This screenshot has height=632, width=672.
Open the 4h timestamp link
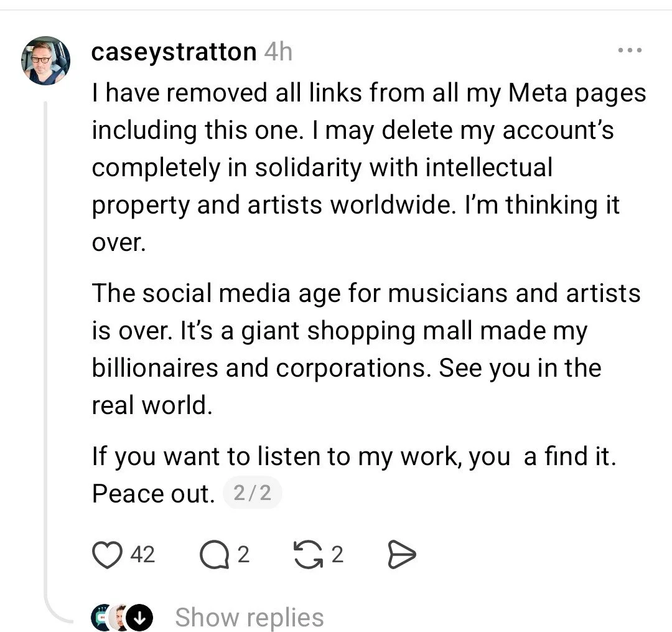coord(278,52)
